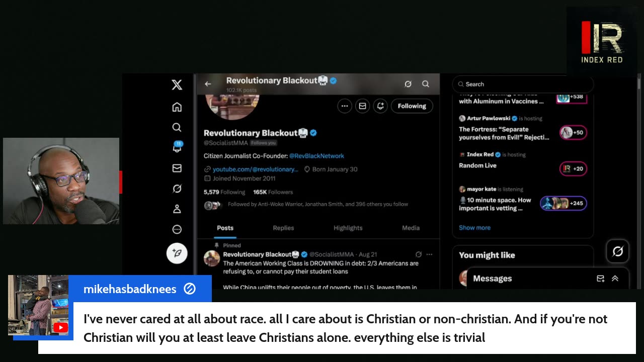The width and height of the screenshot is (644, 362).
Task: Open More menu circle in sidebar
Action: pyautogui.click(x=177, y=229)
